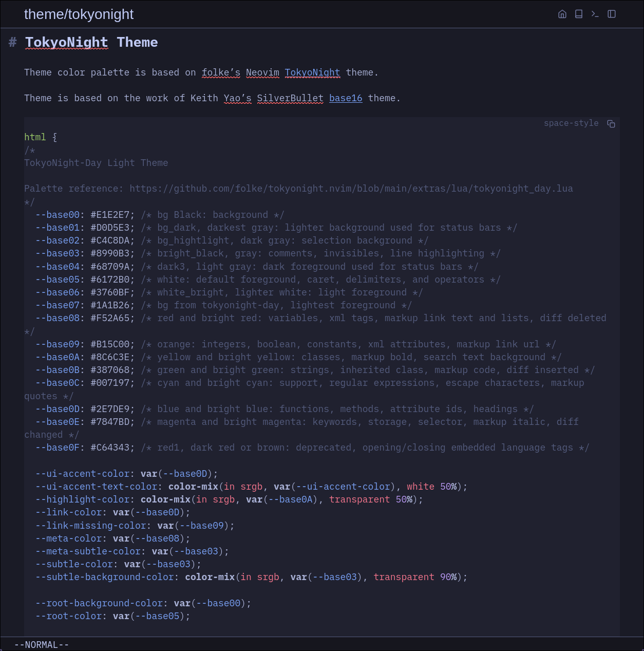Click the --NORMAL-- vim mode status bar
644x651 pixels.
click(42, 645)
